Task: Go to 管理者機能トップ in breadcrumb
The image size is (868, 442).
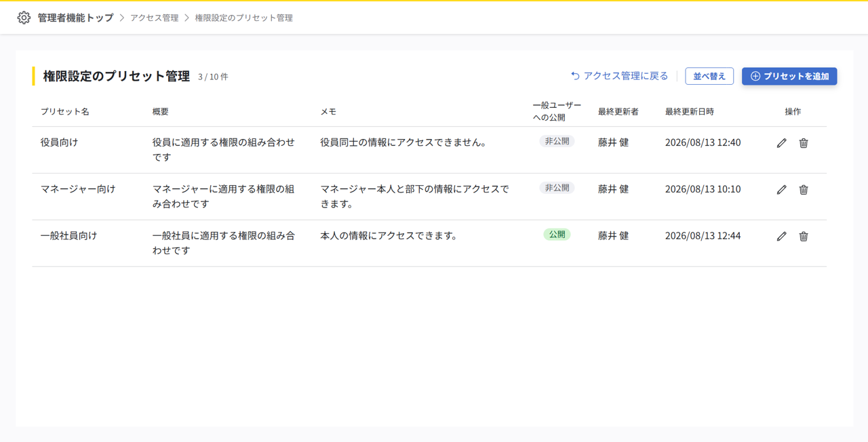Action: click(75, 18)
